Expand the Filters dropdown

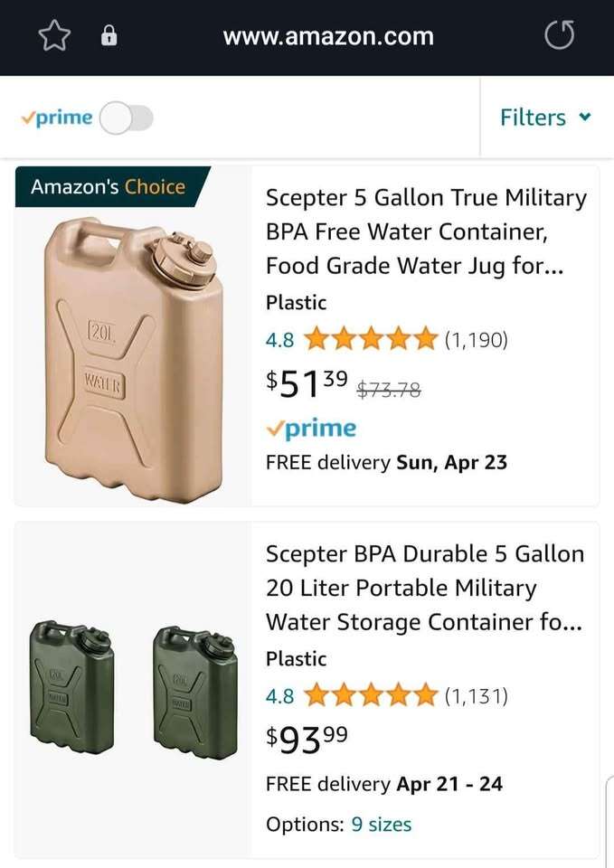click(545, 118)
